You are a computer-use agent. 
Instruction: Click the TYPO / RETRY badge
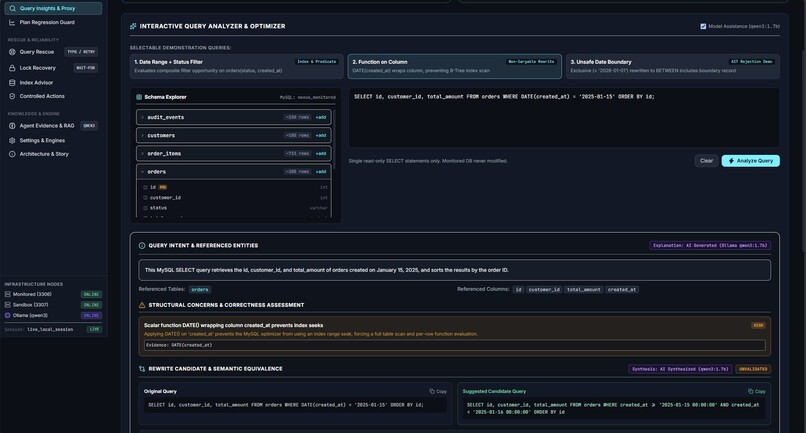pos(81,52)
